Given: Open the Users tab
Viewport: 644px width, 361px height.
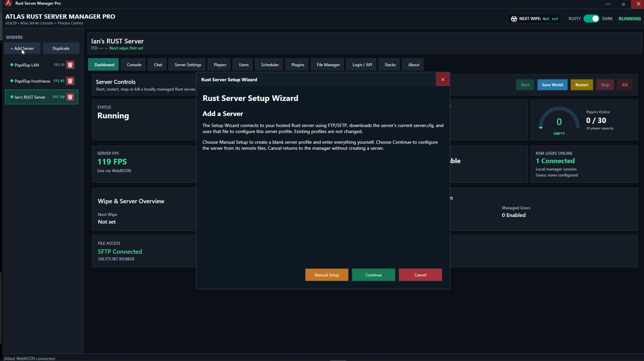Looking at the screenshot, I should [244, 65].
